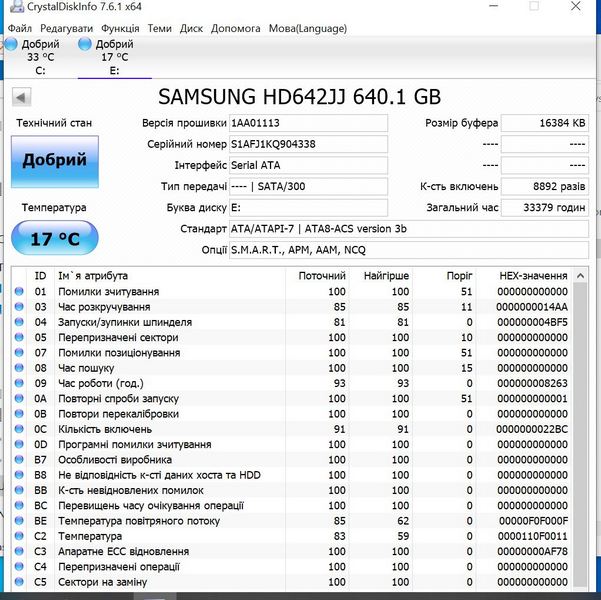Click the attribute list vertical scrollbar
Viewport: 601px width, 600px height.
click(x=581, y=430)
